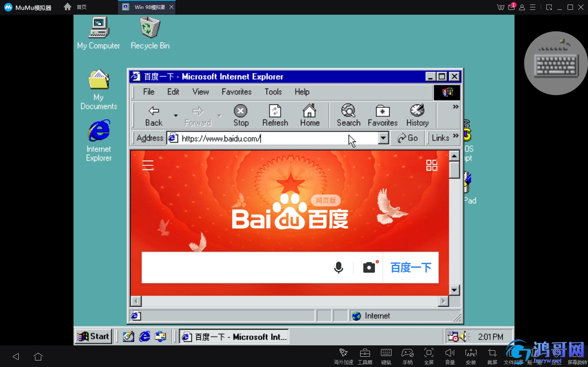588x367 pixels.
Task: Toggle 全屏 fullscreen mode
Action: pos(429,356)
